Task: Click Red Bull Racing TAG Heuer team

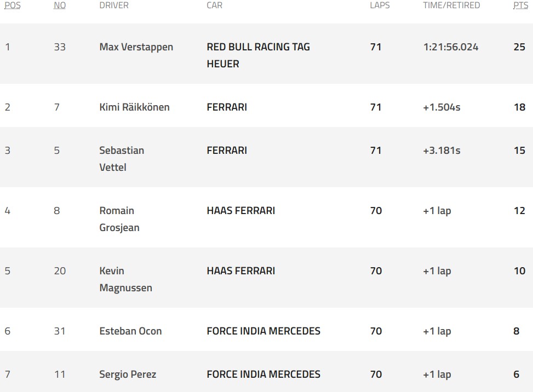Action: pyautogui.click(x=259, y=55)
